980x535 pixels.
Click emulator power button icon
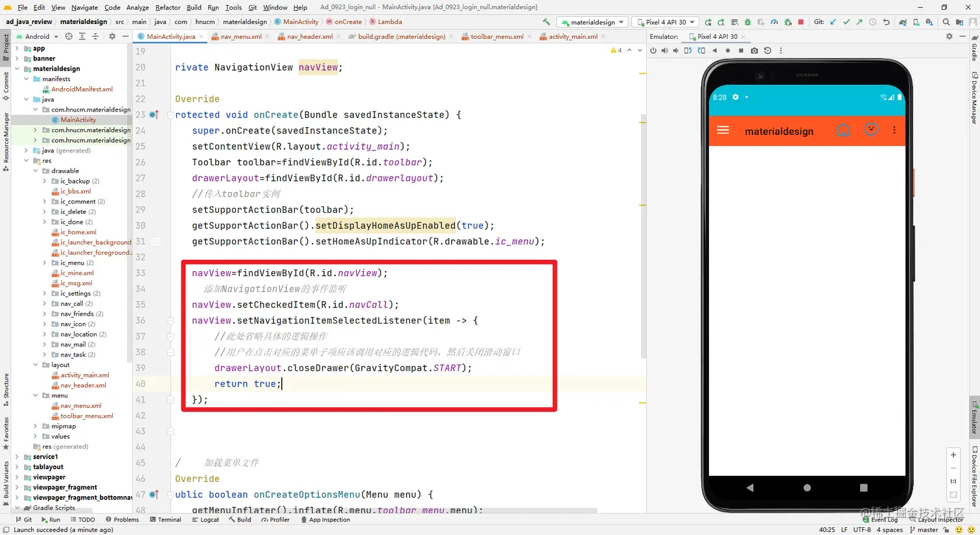coord(653,51)
